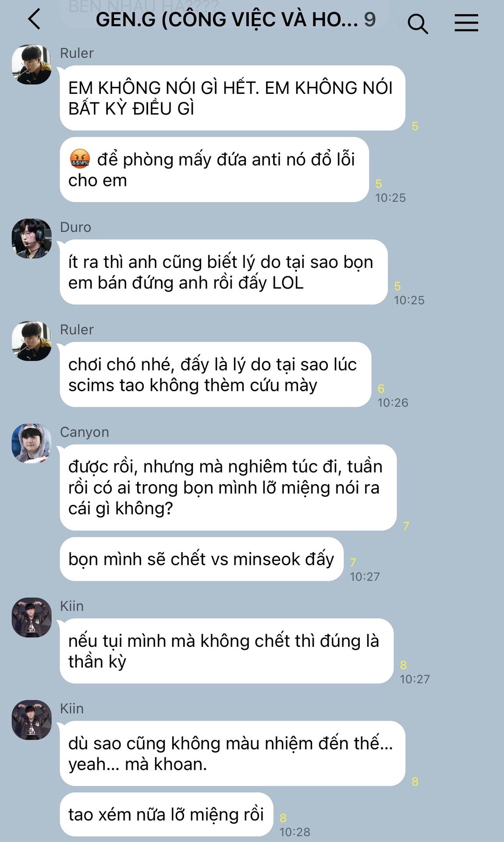
Task: Tap 'tao xém nữa lỡ miệng rồi' message
Action: [166, 814]
